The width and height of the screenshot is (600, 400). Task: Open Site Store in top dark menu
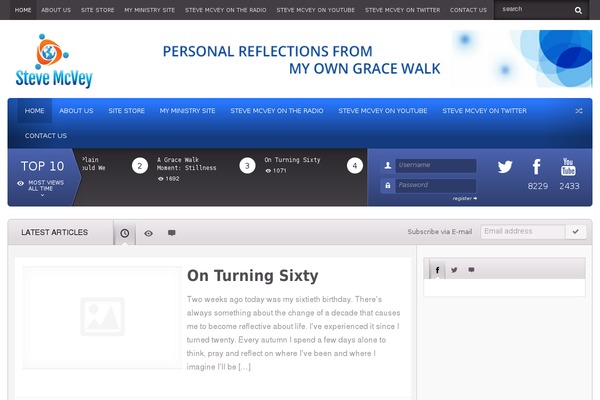pos(98,10)
